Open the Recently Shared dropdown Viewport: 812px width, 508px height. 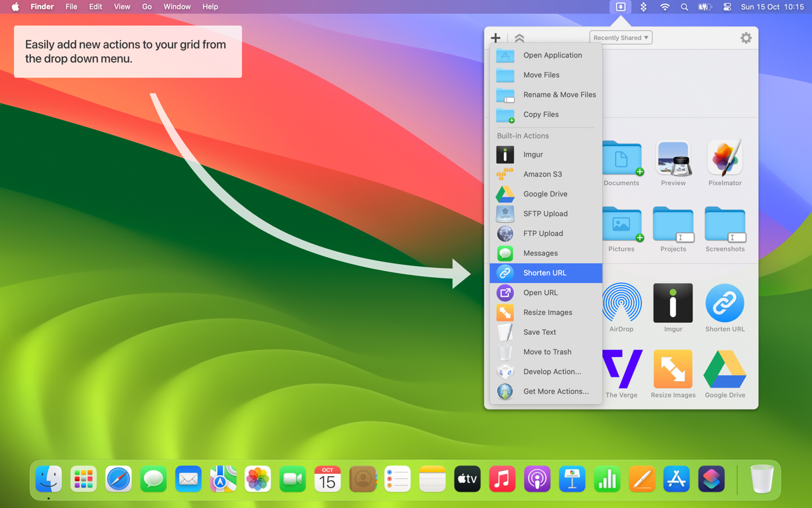(621, 38)
